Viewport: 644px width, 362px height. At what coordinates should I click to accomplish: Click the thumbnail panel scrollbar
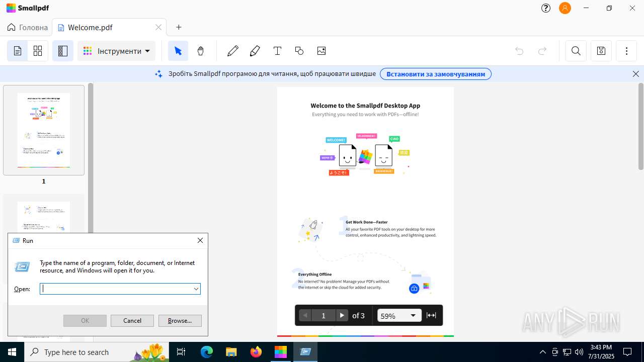click(x=91, y=158)
